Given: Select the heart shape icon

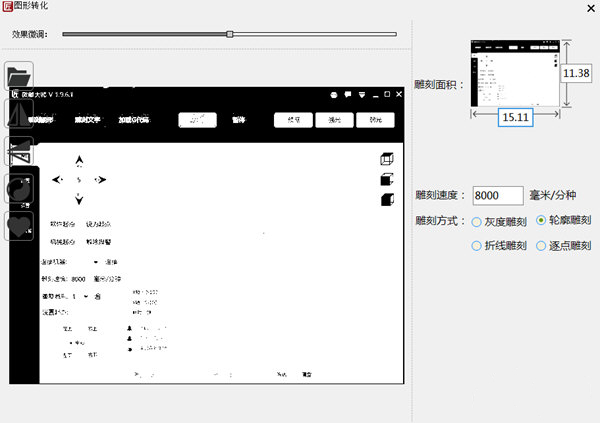Looking at the screenshot, I should coord(20,227).
